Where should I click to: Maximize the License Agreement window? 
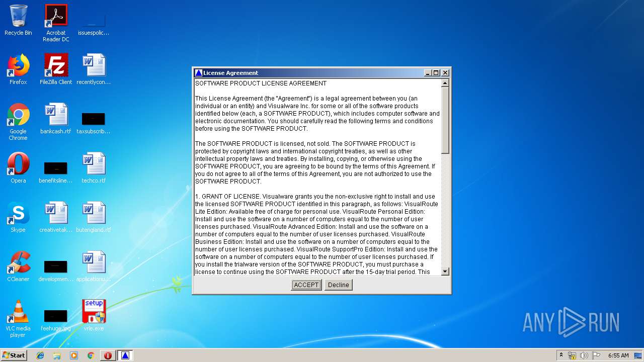point(436,73)
